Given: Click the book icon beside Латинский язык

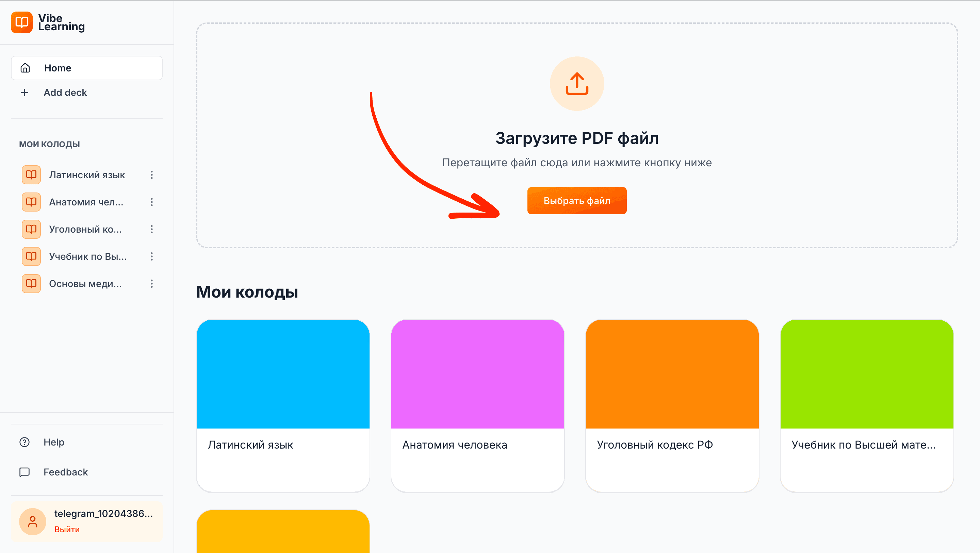Looking at the screenshot, I should pyautogui.click(x=31, y=175).
